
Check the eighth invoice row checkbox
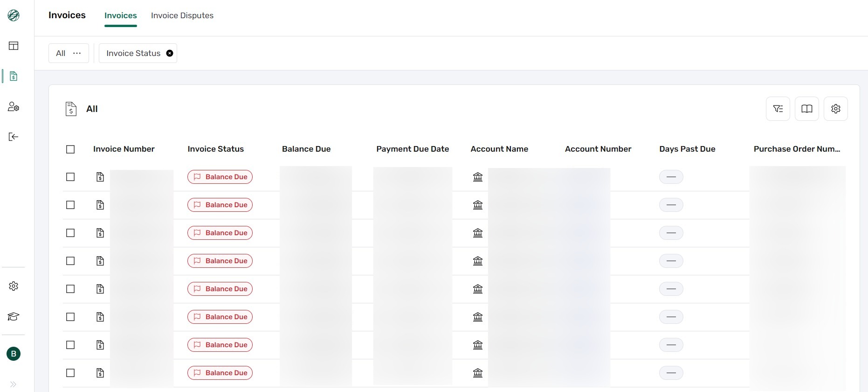(70, 373)
